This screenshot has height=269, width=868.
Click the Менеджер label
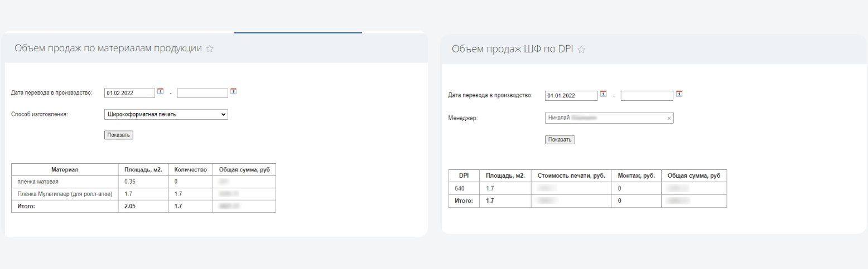pyautogui.click(x=463, y=118)
